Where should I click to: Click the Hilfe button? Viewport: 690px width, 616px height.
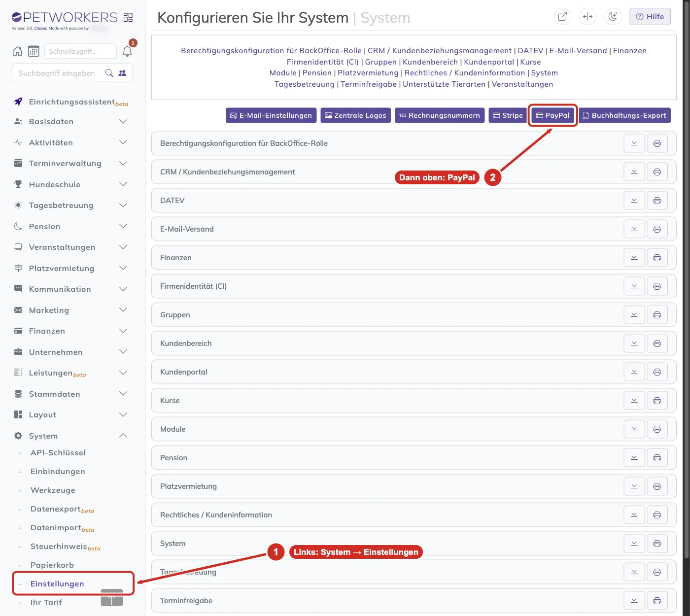(x=650, y=16)
